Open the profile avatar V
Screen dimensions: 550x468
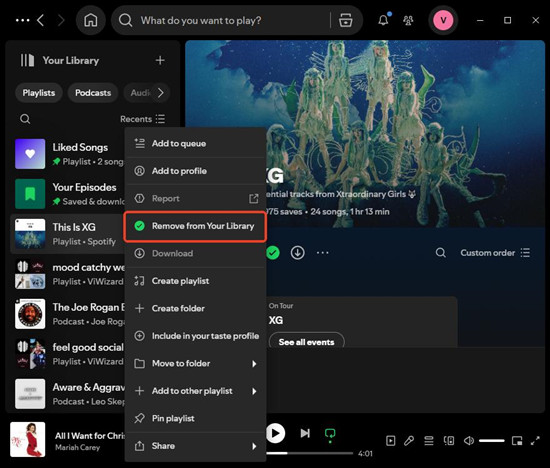(x=443, y=20)
